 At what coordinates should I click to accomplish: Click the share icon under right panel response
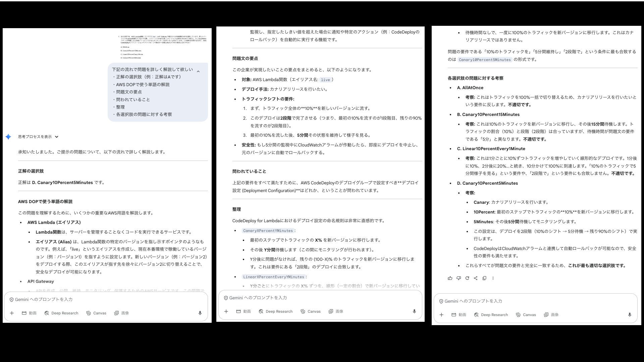(476, 278)
